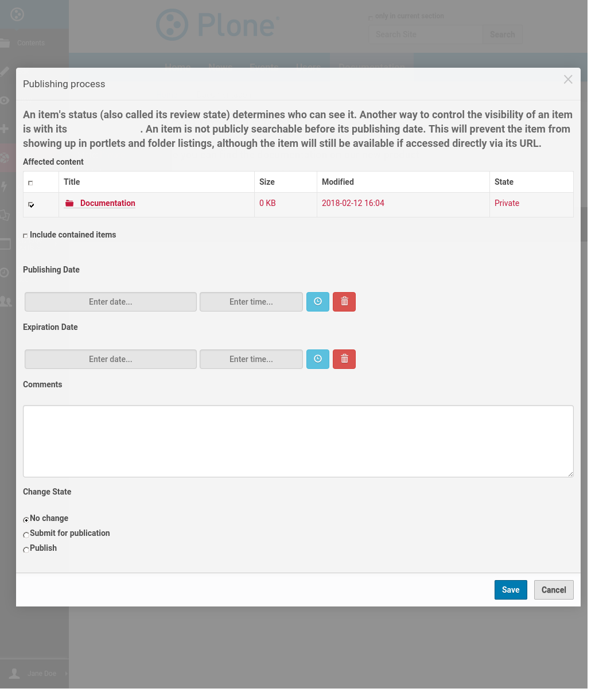The height and width of the screenshot is (700, 599).
Task: Select the Publish radio option
Action: point(26,550)
